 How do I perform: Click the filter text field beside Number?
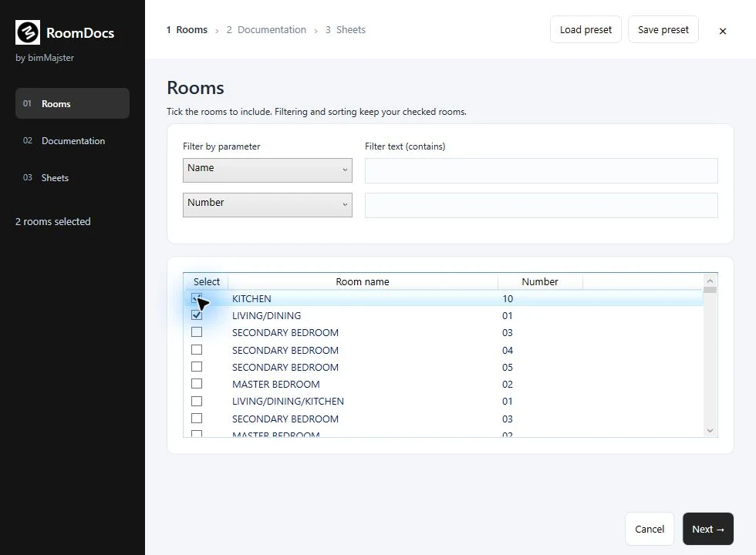pyautogui.click(x=541, y=205)
